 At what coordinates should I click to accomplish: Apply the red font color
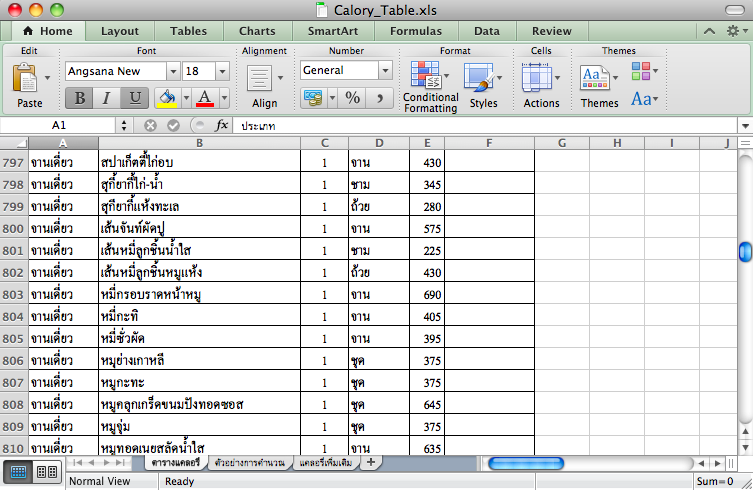click(205, 98)
